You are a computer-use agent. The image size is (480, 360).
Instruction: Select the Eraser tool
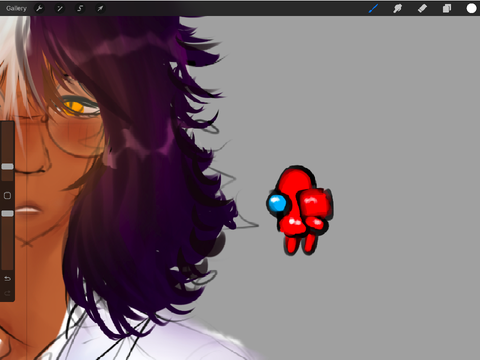tap(422, 8)
